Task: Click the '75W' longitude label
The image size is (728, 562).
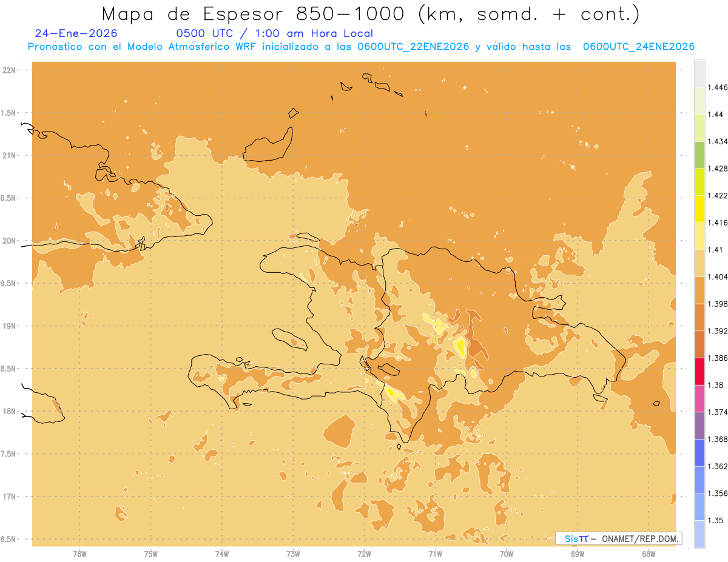Action: point(151,555)
